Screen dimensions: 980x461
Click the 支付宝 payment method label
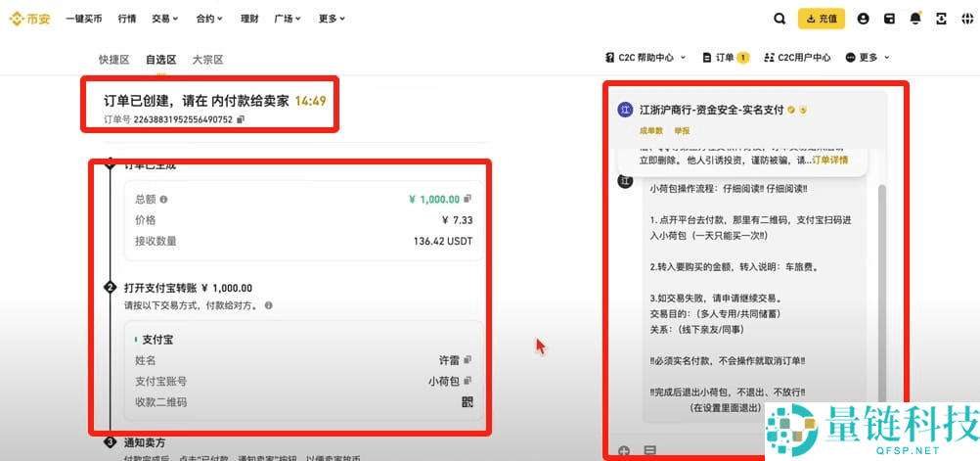click(x=157, y=341)
